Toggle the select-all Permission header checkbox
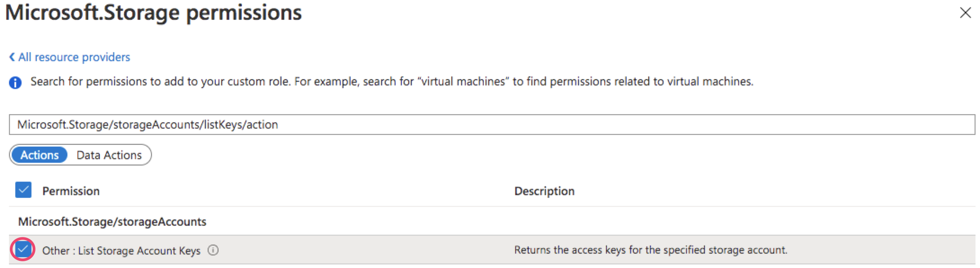 pos(23,190)
